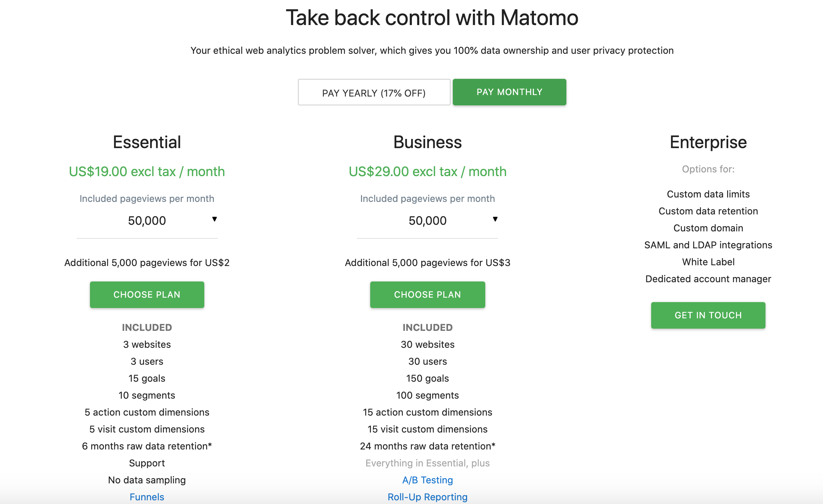Click the Business plan dropdown triangle arrow
The width and height of the screenshot is (823, 504).
[x=495, y=219]
